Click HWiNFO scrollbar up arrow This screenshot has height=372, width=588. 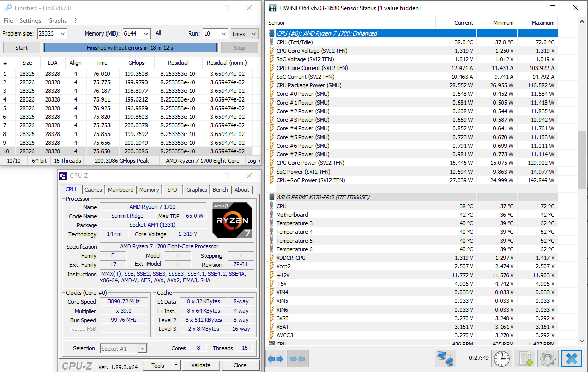tap(581, 22)
